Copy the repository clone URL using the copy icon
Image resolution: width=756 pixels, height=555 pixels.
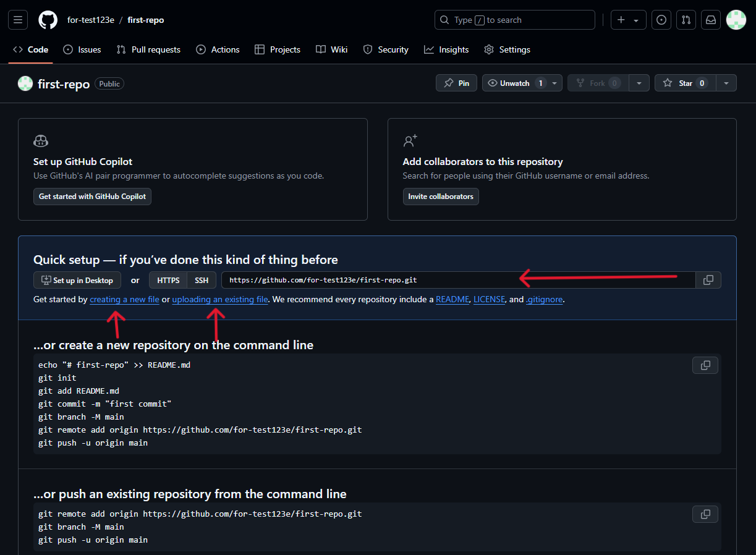point(708,280)
